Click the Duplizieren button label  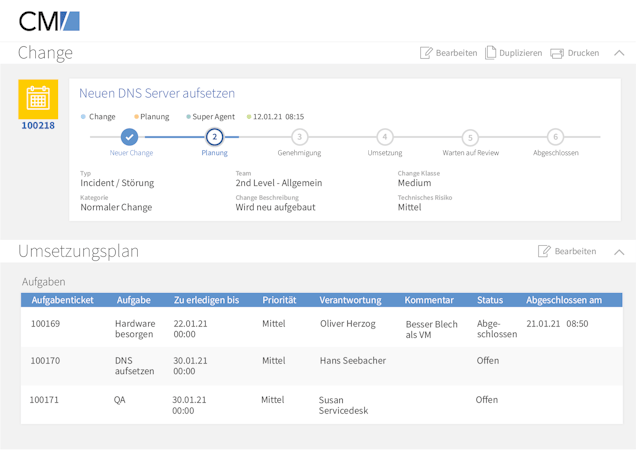tap(520, 53)
